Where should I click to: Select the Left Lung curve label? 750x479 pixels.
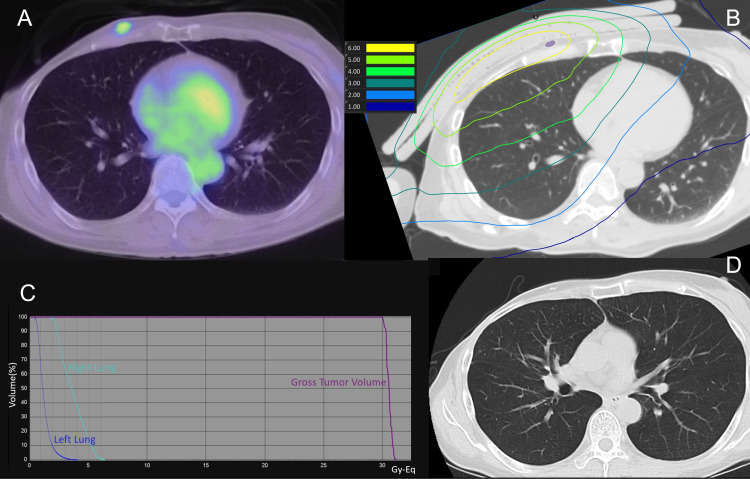click(76, 439)
